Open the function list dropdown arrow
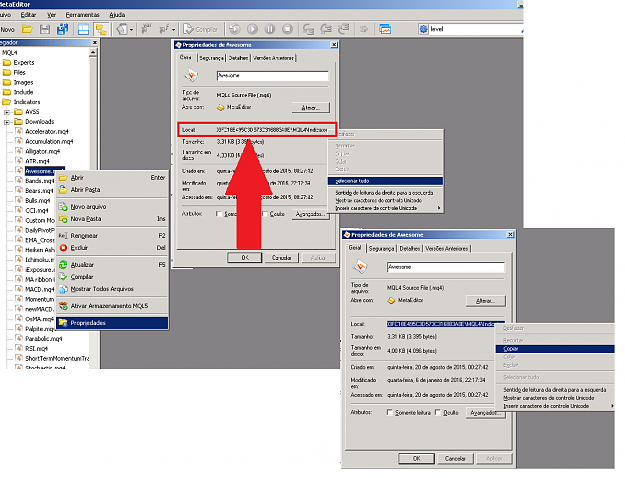625x478 pixels. [174, 30]
